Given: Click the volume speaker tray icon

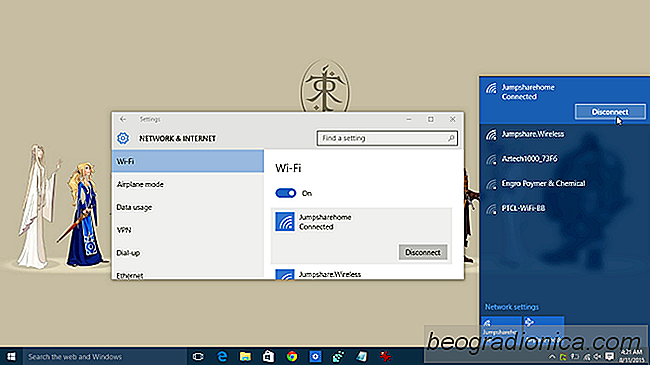Looking at the screenshot, I should pos(597,357).
